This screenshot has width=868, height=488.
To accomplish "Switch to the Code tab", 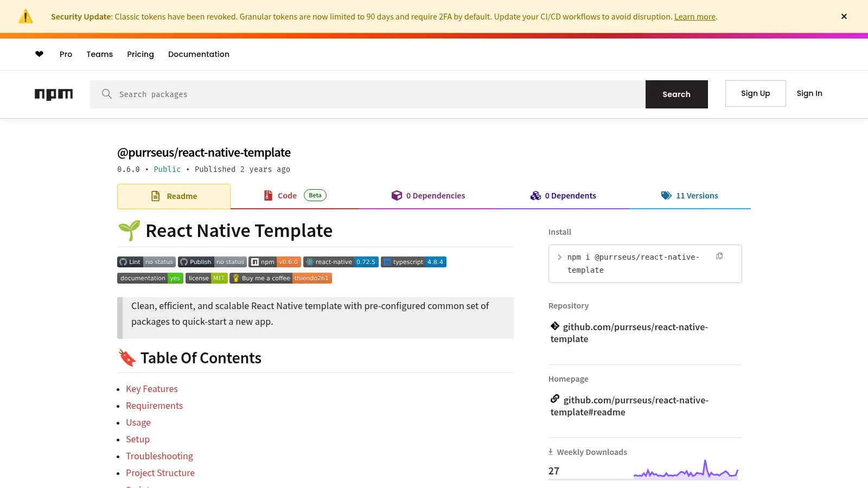I will click(x=295, y=196).
